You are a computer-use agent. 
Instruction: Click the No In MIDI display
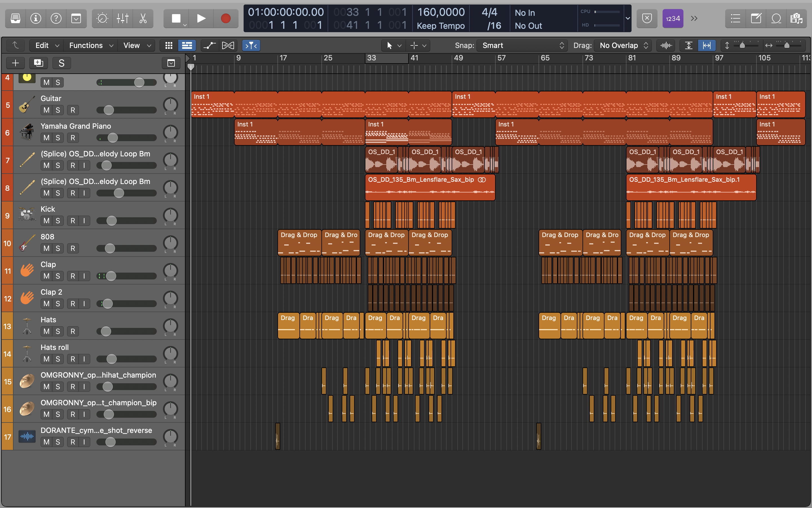click(525, 13)
